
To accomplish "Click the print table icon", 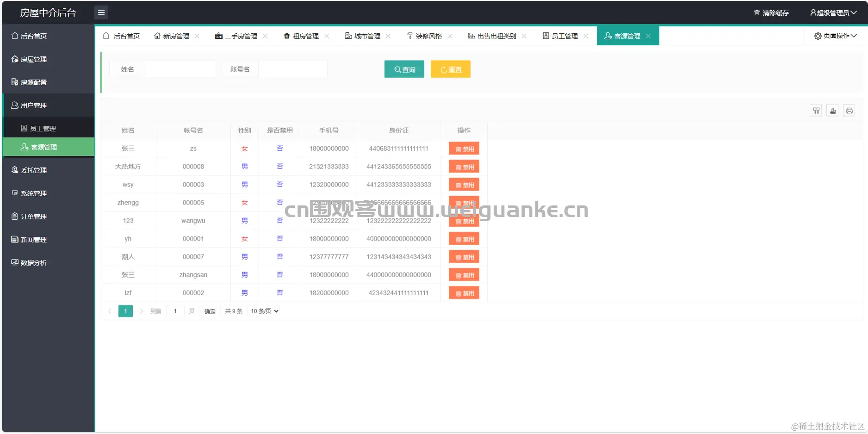I will tap(849, 111).
